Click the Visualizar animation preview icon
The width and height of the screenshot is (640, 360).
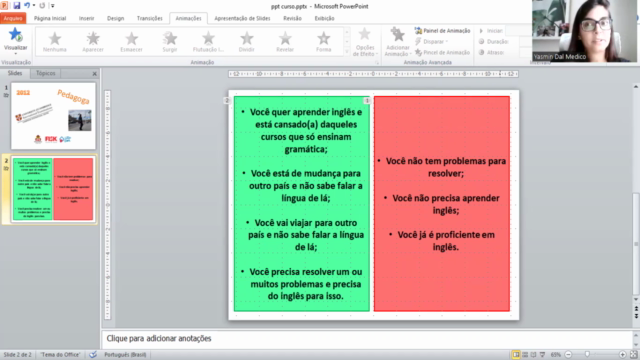click(16, 35)
